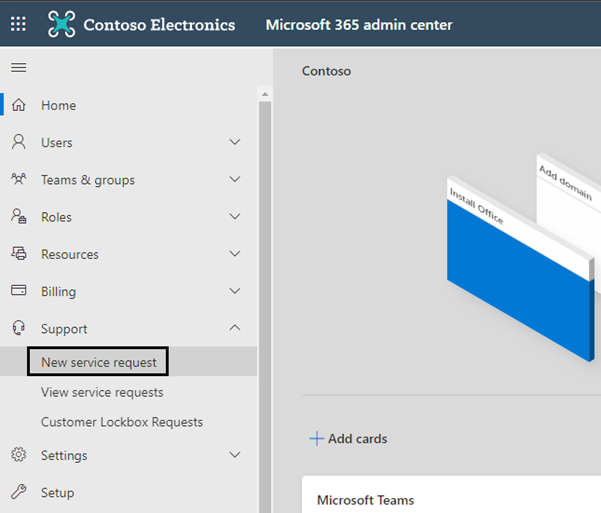
Task: Open the Teams & groups menu item
Action: [128, 179]
